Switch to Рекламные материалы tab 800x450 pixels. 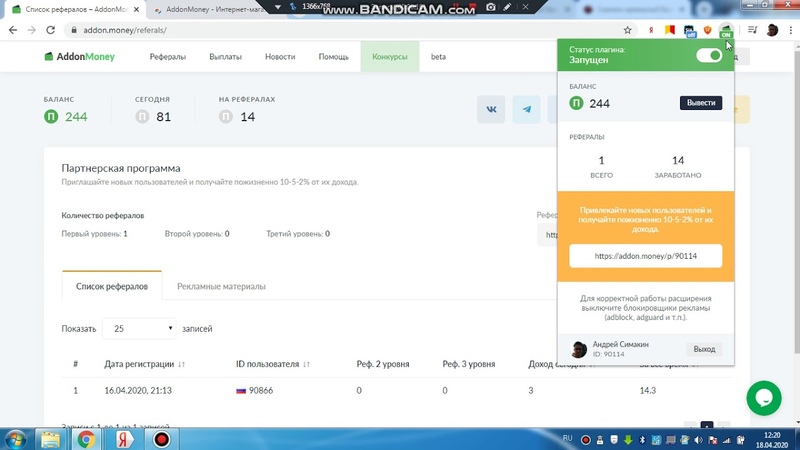(x=221, y=287)
